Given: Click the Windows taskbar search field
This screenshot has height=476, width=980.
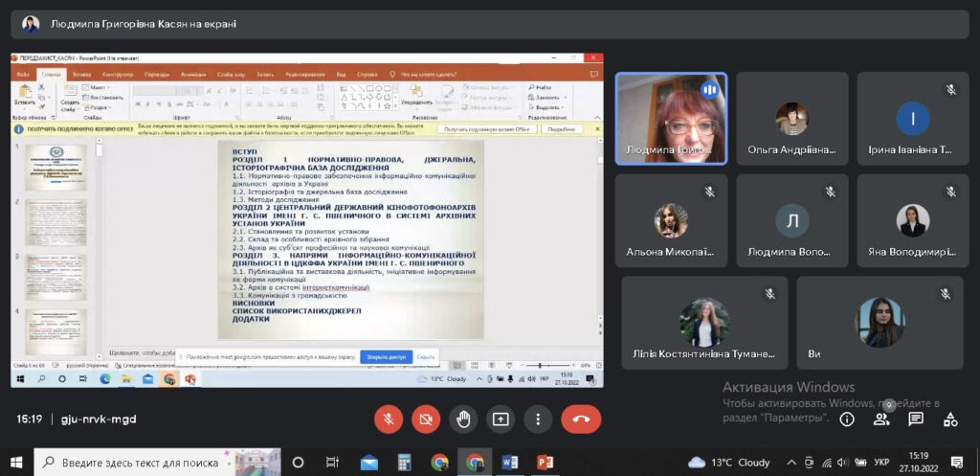Looking at the screenshot, I should point(157,462).
